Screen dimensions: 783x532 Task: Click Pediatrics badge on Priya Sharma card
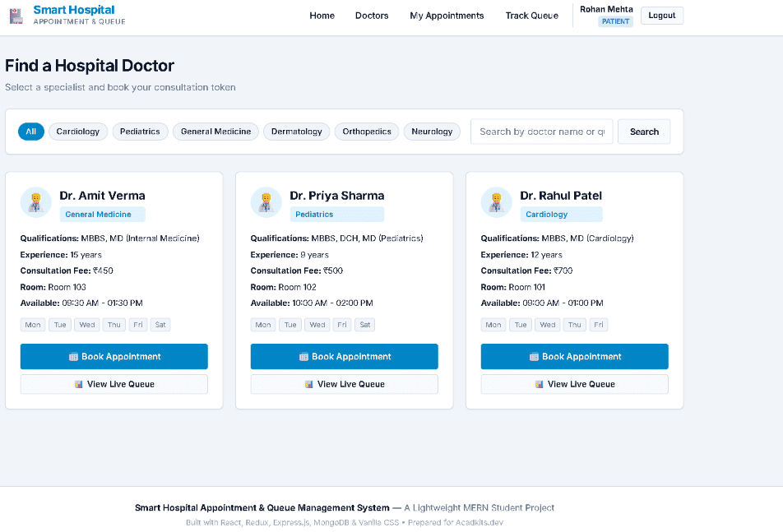[337, 214]
